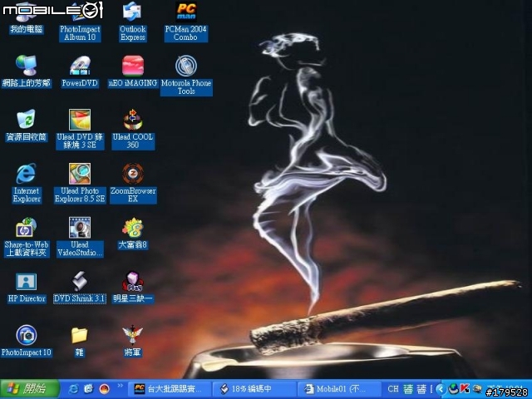Click the red round Quick Launch icon
This screenshot has width=532, height=399.
click(105, 389)
